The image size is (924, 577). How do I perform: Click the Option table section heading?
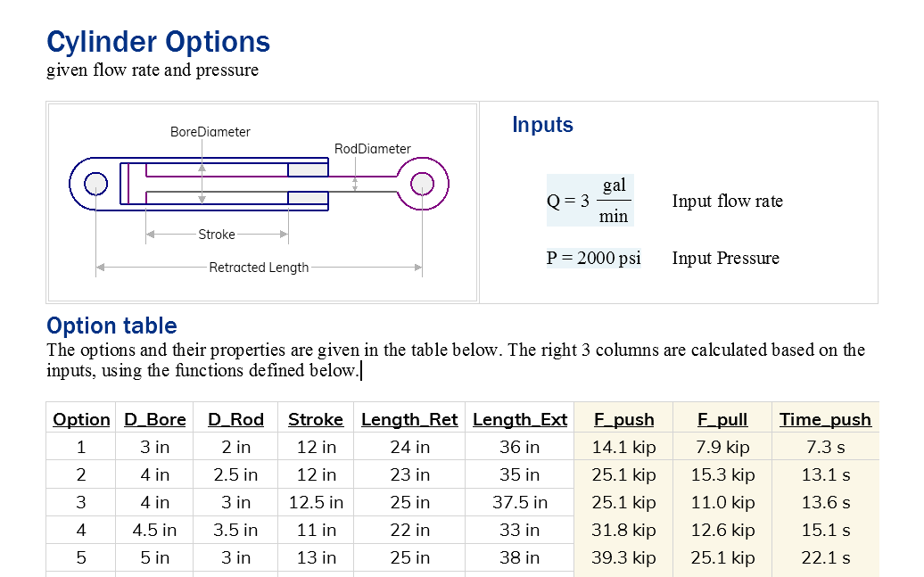point(111,326)
